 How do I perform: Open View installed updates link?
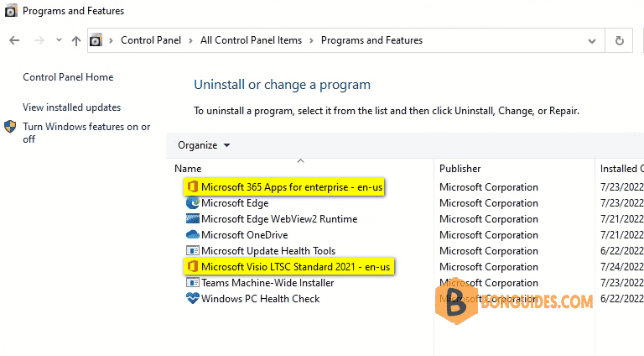(72, 107)
